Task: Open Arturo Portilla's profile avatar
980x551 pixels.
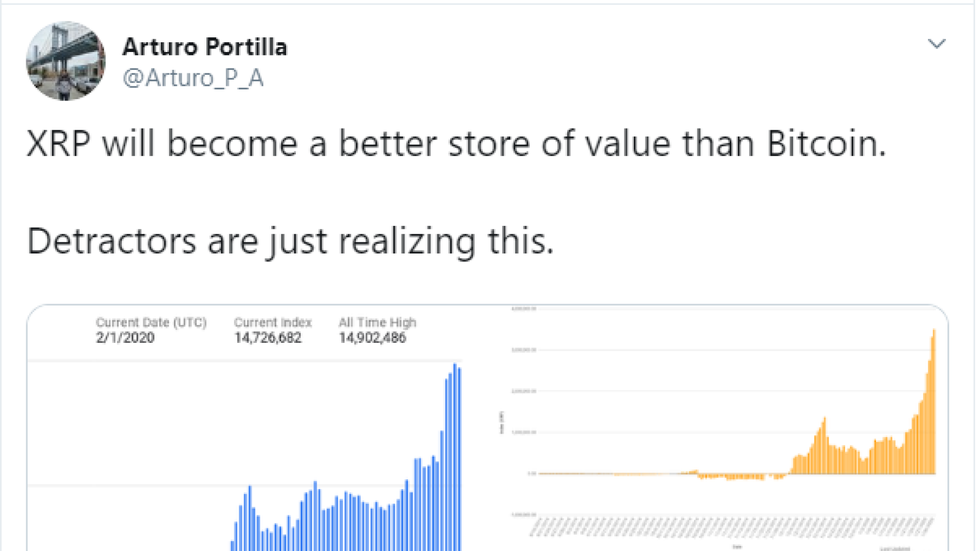Action: 66,61
